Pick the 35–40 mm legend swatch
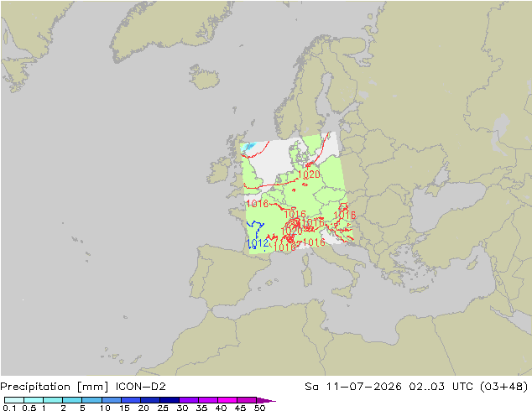532x411 pixels. click(207, 400)
